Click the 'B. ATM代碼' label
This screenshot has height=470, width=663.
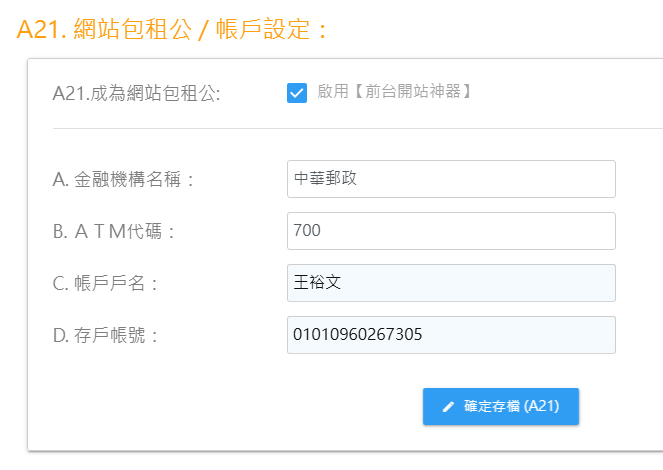113,231
